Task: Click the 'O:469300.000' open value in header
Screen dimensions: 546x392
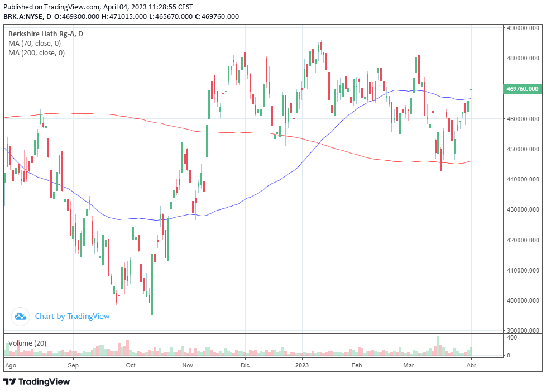Action: 76,16
